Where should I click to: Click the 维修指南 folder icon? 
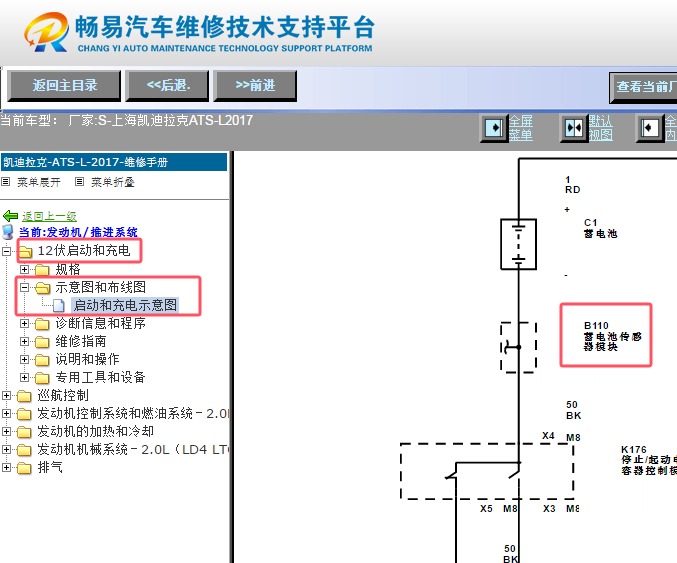(42, 342)
